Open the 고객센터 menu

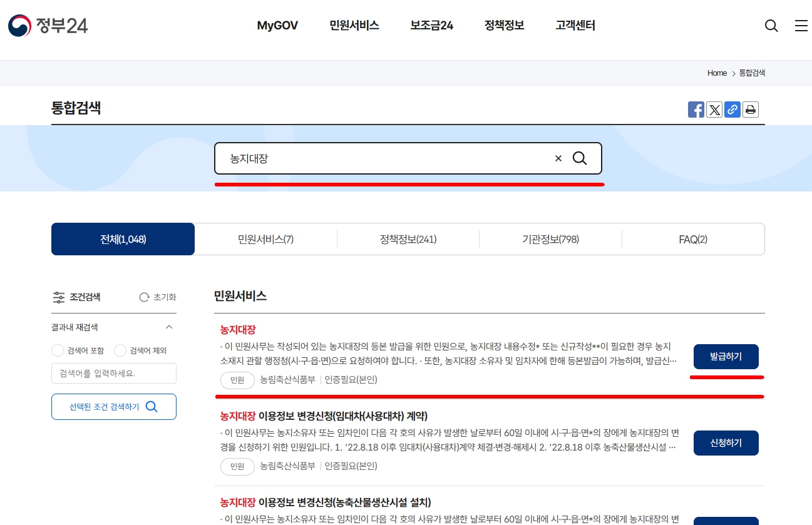tap(575, 26)
